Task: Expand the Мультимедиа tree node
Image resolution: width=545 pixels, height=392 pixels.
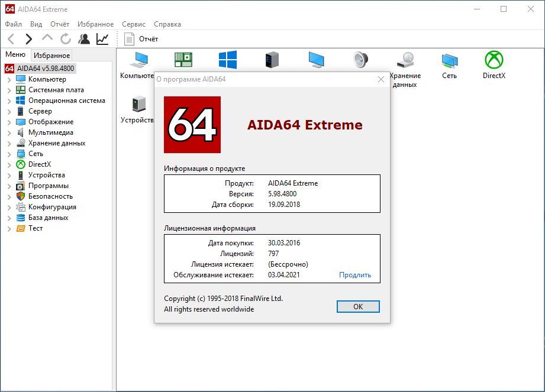Action: click(9, 133)
